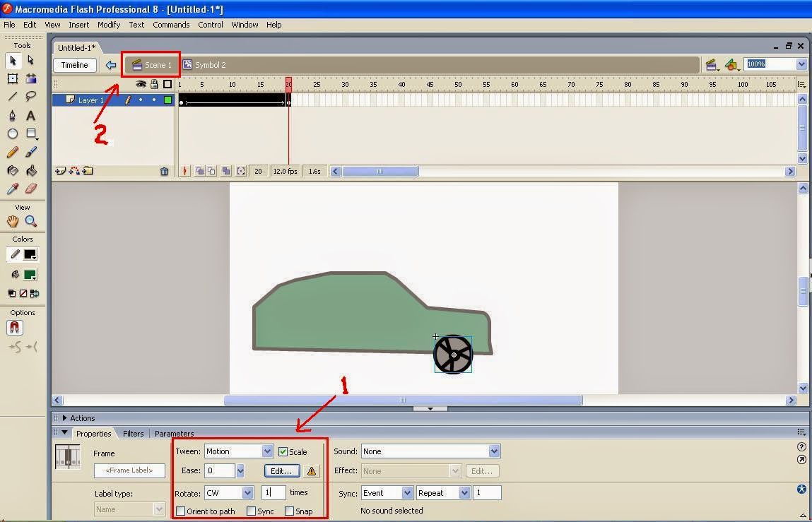The image size is (812, 522).
Task: Select the Text tool
Action: pyautogui.click(x=31, y=115)
